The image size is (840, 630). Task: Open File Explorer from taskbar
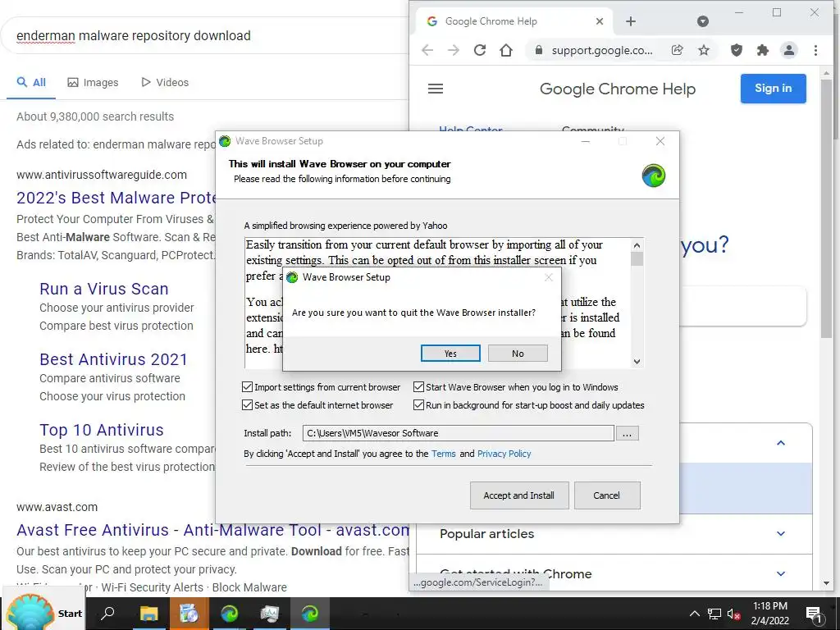148,614
